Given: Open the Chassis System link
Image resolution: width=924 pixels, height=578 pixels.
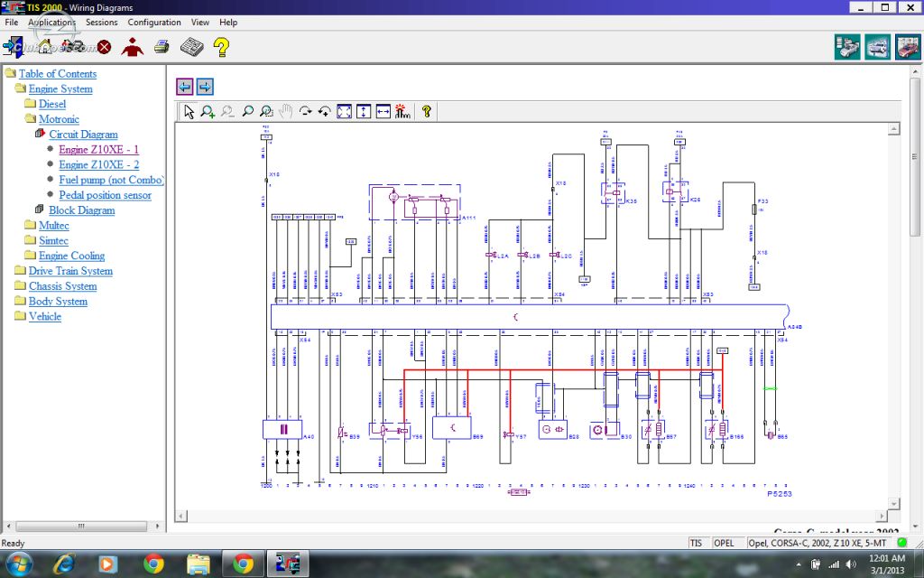Looking at the screenshot, I should tap(62, 286).
